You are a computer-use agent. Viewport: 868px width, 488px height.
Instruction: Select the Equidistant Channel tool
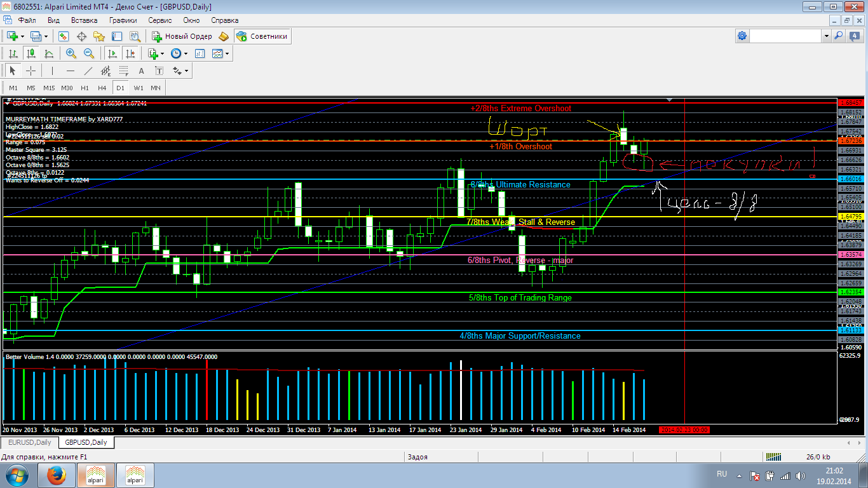tap(105, 71)
